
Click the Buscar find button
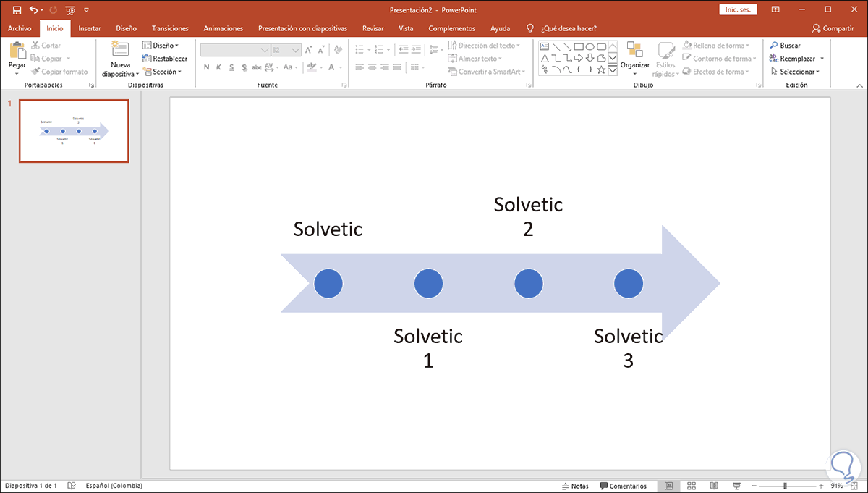[x=785, y=46]
